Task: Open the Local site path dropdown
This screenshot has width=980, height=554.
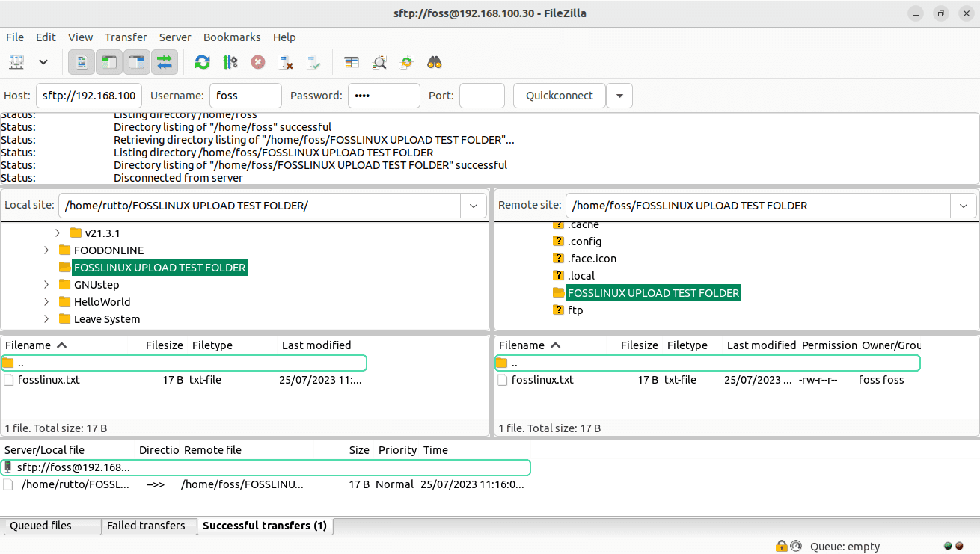Action: (x=474, y=206)
